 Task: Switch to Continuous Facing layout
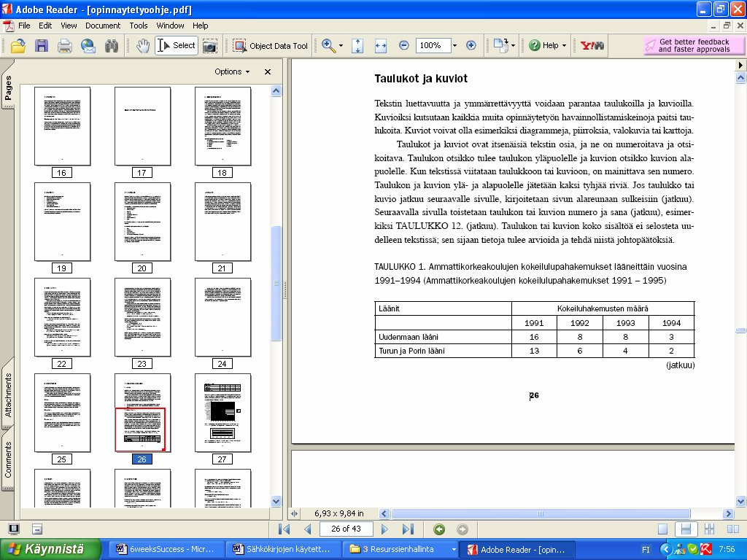(709, 529)
